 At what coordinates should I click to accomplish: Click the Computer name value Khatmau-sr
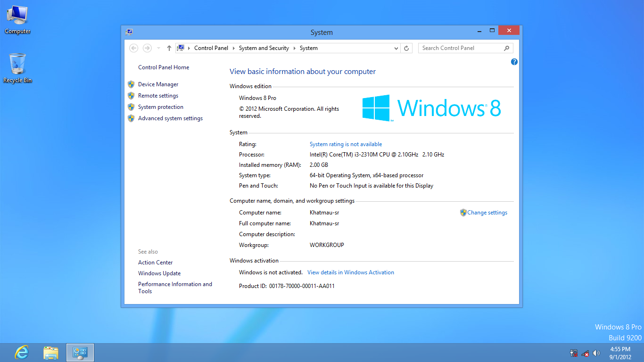coord(324,213)
